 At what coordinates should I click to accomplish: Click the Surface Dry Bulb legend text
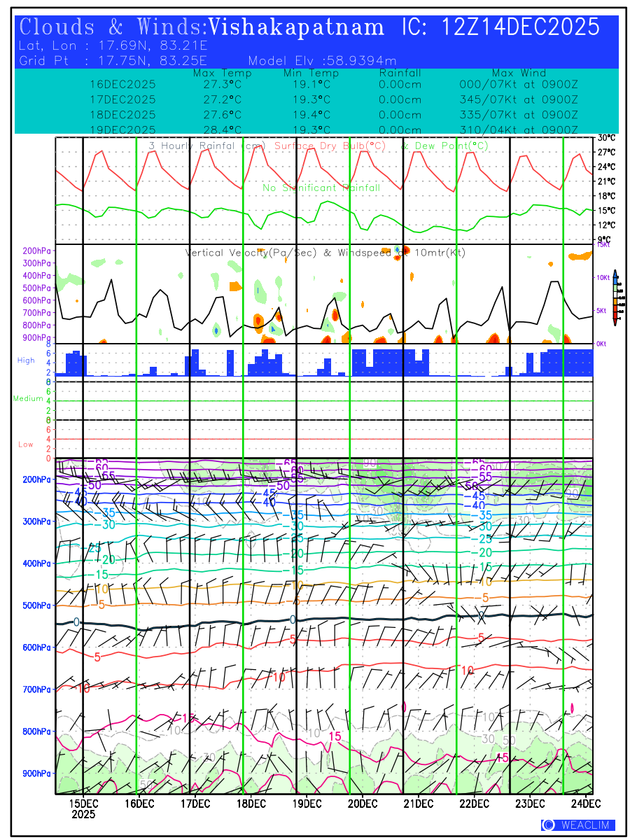pos(330,146)
